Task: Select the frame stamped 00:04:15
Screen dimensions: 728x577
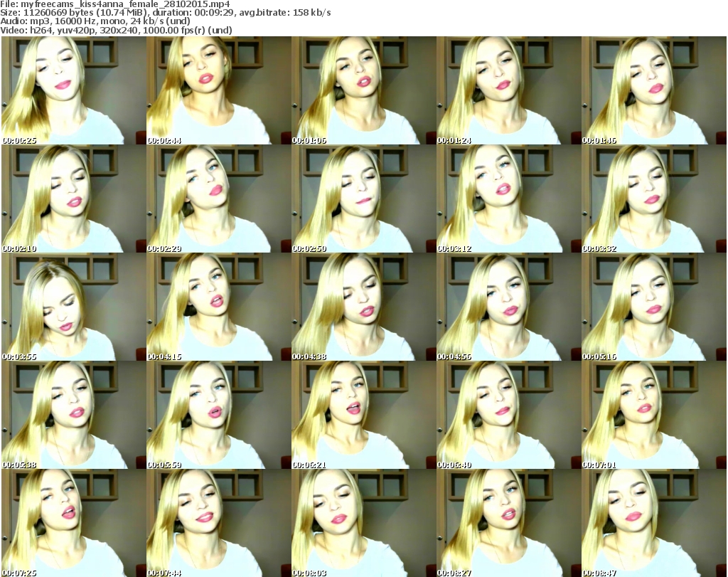Action: [219, 307]
